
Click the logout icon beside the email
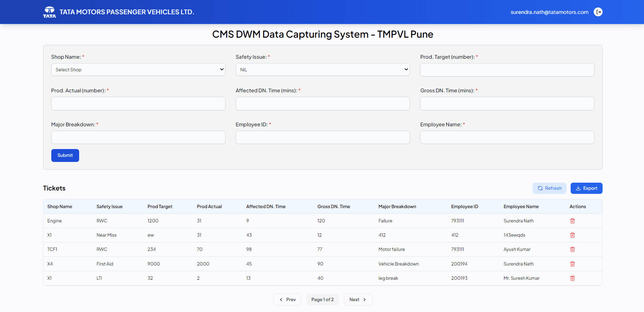[x=598, y=12]
